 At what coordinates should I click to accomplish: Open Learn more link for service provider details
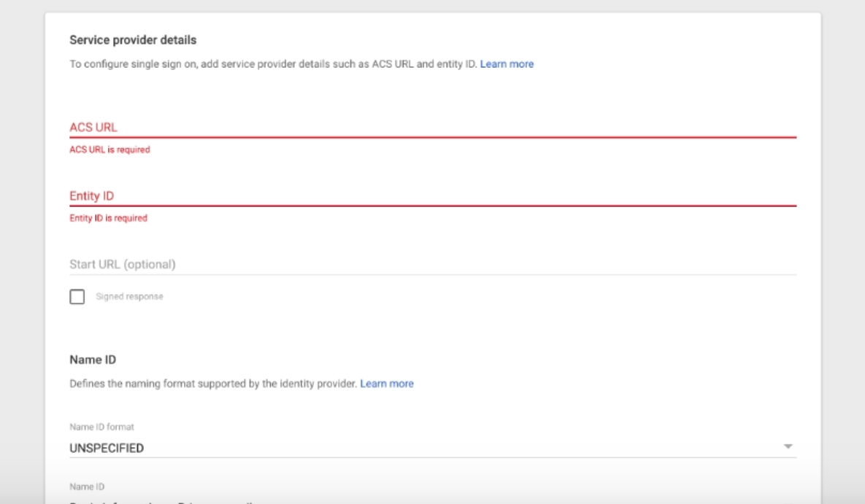pyautogui.click(x=507, y=64)
